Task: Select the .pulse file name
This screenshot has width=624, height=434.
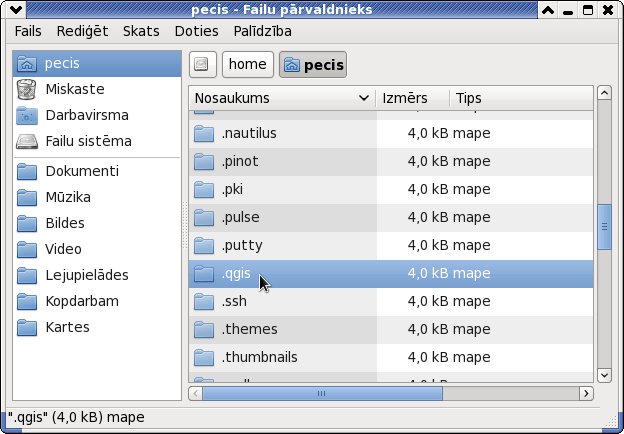Action: click(240, 217)
